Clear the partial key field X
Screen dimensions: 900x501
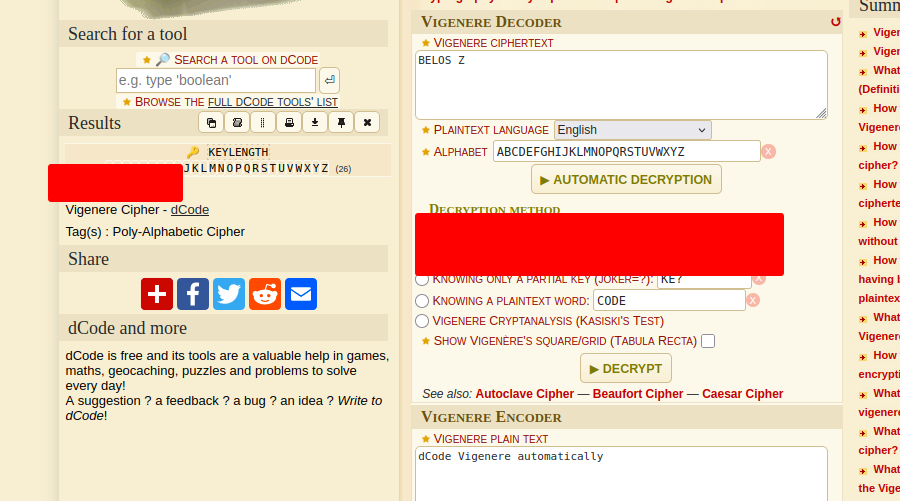pyautogui.click(x=759, y=279)
